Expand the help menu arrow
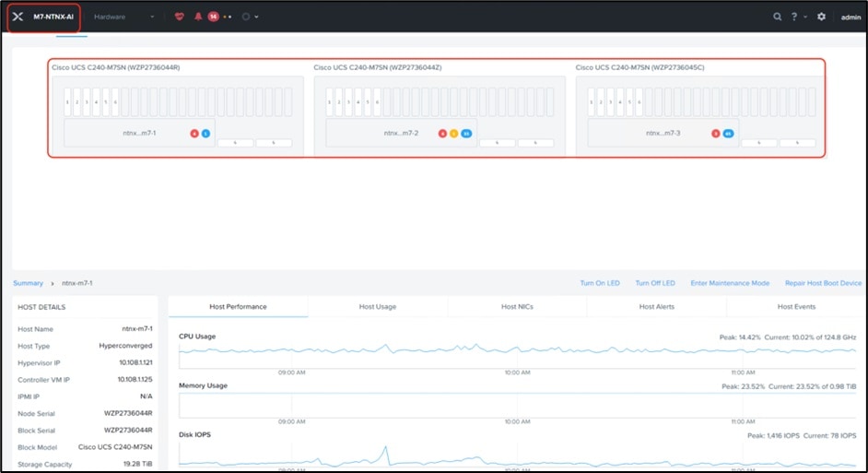868x473 pixels. (805, 18)
